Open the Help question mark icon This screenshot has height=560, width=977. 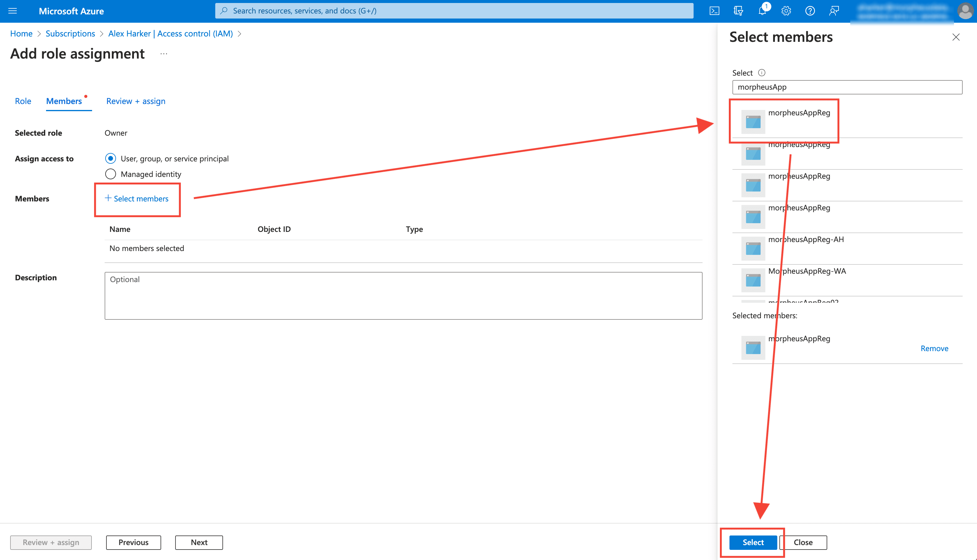pos(810,11)
